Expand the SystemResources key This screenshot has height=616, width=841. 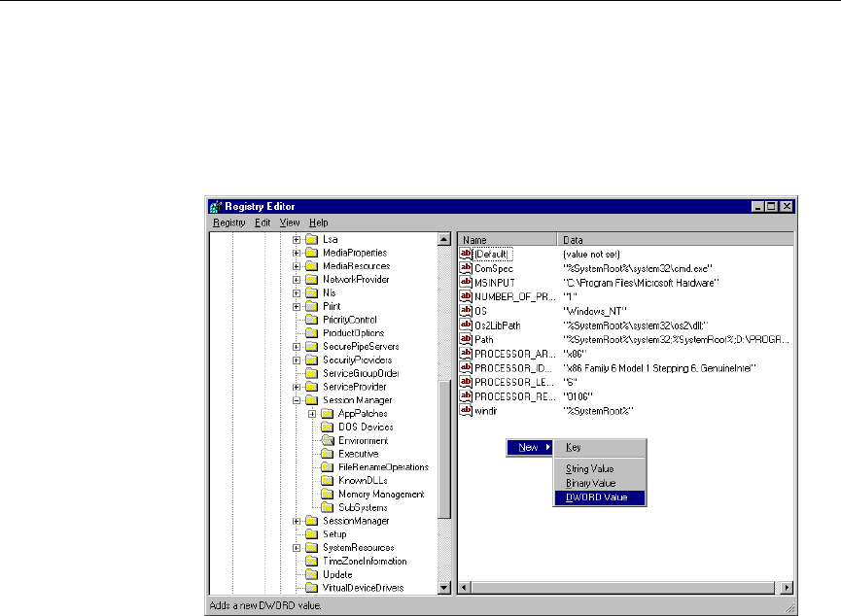[x=297, y=548]
